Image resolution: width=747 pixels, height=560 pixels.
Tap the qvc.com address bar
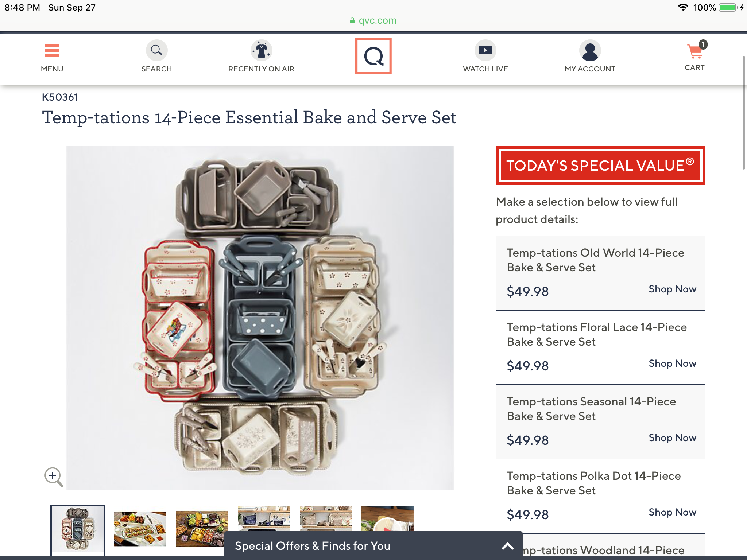[373, 20]
